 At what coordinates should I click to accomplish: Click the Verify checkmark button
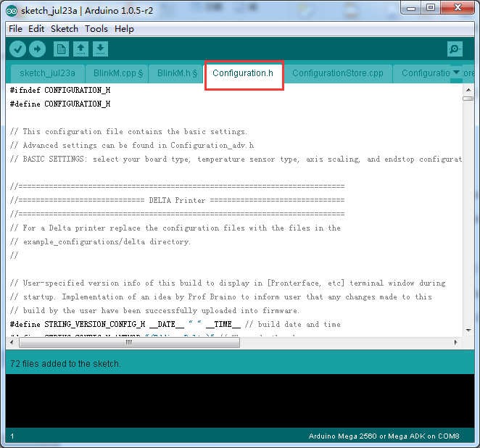click(17, 49)
